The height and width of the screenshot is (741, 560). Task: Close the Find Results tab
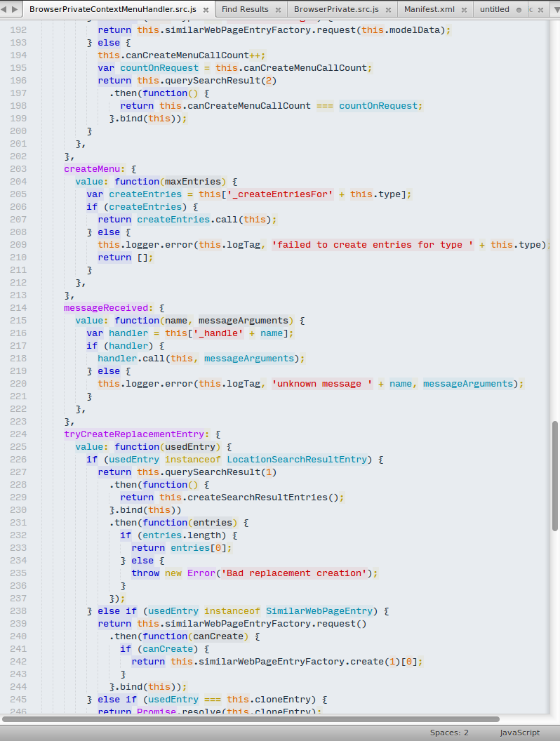coord(279,10)
